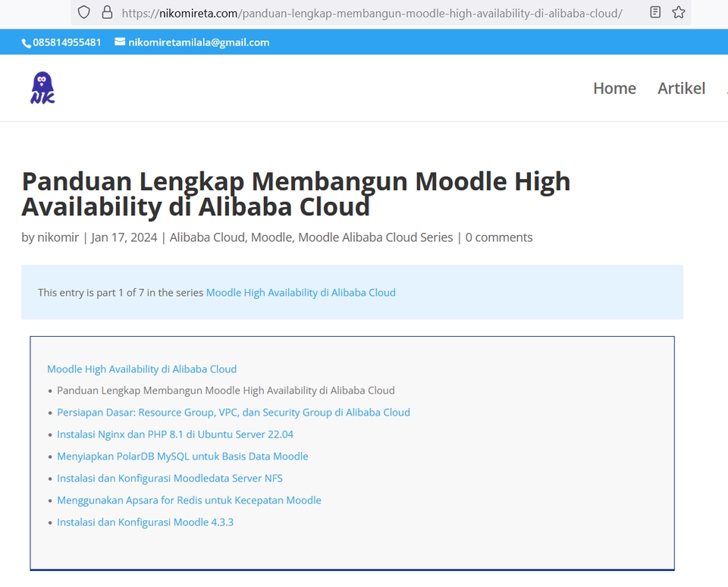Click the Jan 17, 2024 date text
The image size is (728, 587).
pyautogui.click(x=124, y=237)
